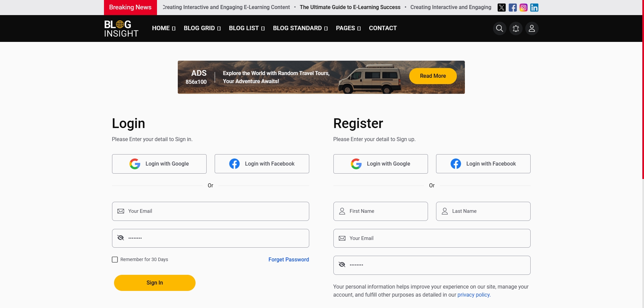
Task: Open the Facebook social icon in top bar
Action: coord(513,7)
